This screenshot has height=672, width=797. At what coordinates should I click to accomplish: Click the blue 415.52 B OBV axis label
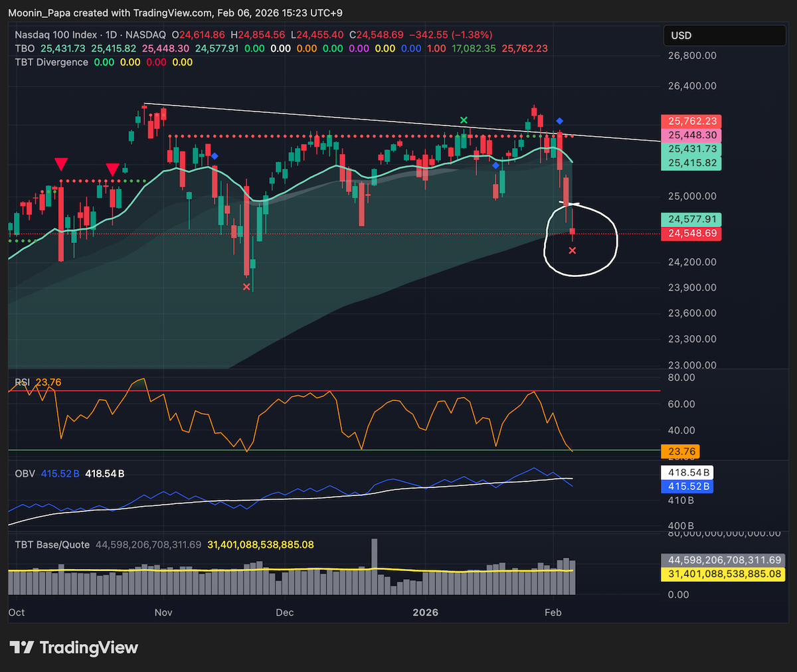pyautogui.click(x=688, y=487)
